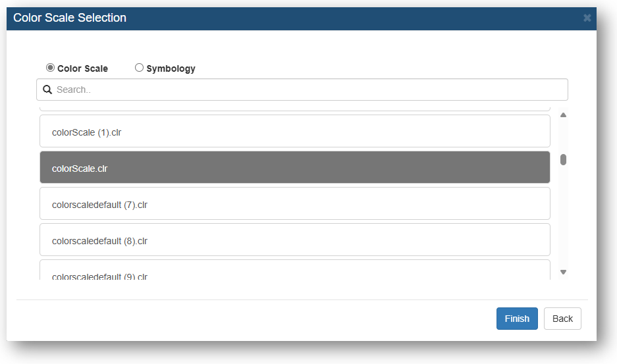The width and height of the screenshot is (617, 364).
Task: Click the Color Scale label text
Action: click(82, 68)
